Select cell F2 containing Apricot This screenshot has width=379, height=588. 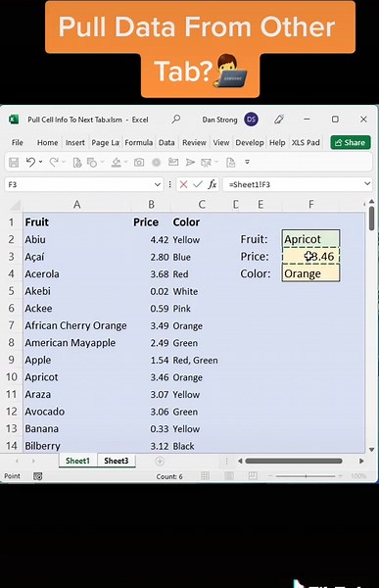(310, 239)
